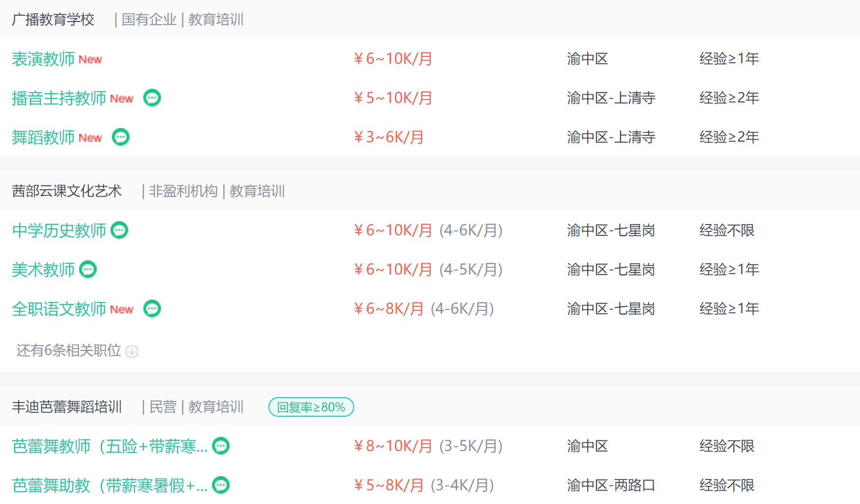Open the 表演教师 job listing
This screenshot has height=504, width=860.
click(x=43, y=59)
